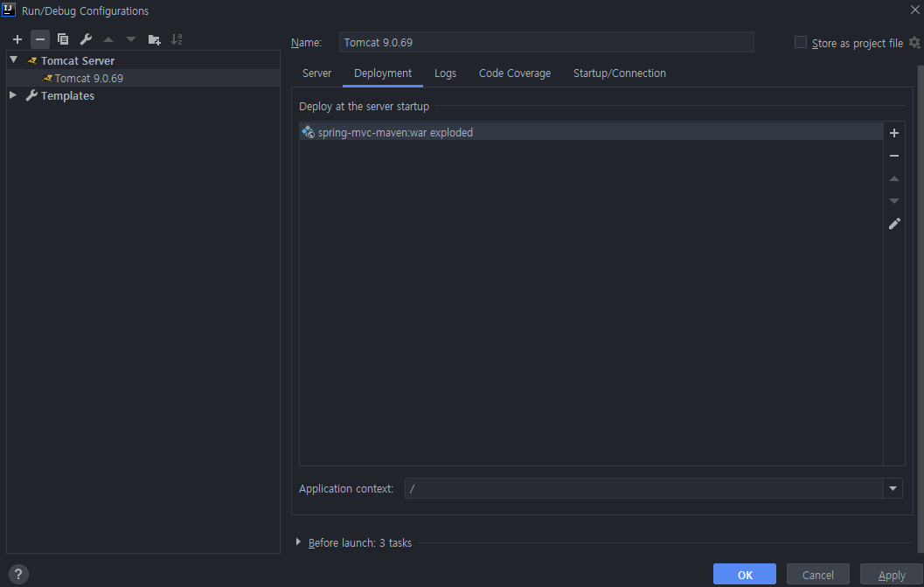The width and height of the screenshot is (924, 587).
Task: Click the Name input field
Action: tap(546, 43)
